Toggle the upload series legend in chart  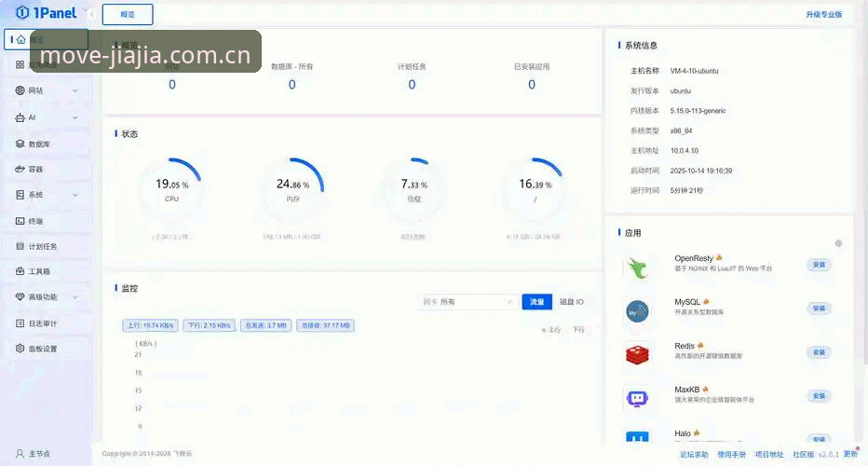pyautogui.click(x=551, y=330)
